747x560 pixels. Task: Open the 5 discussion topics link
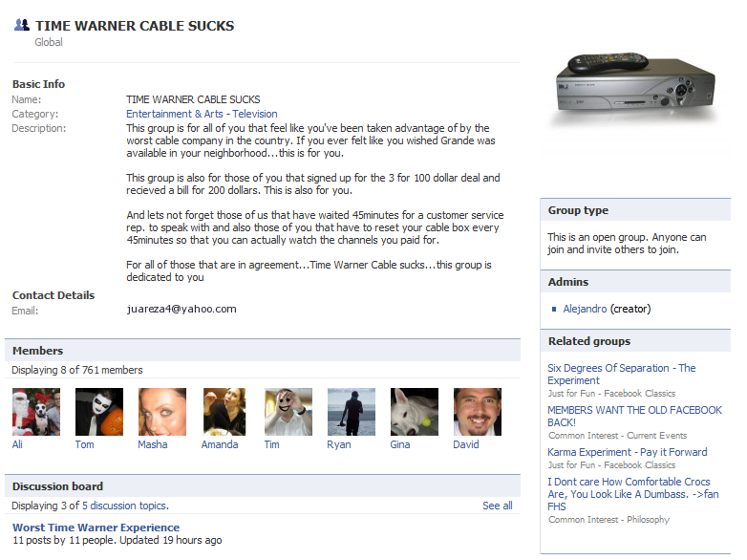tap(124, 506)
